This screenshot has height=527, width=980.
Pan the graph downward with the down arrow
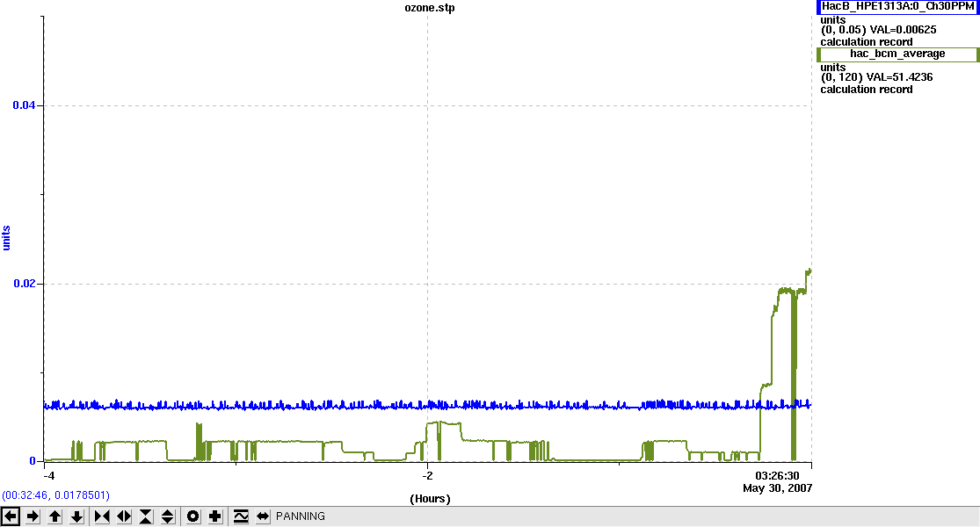(x=76, y=516)
